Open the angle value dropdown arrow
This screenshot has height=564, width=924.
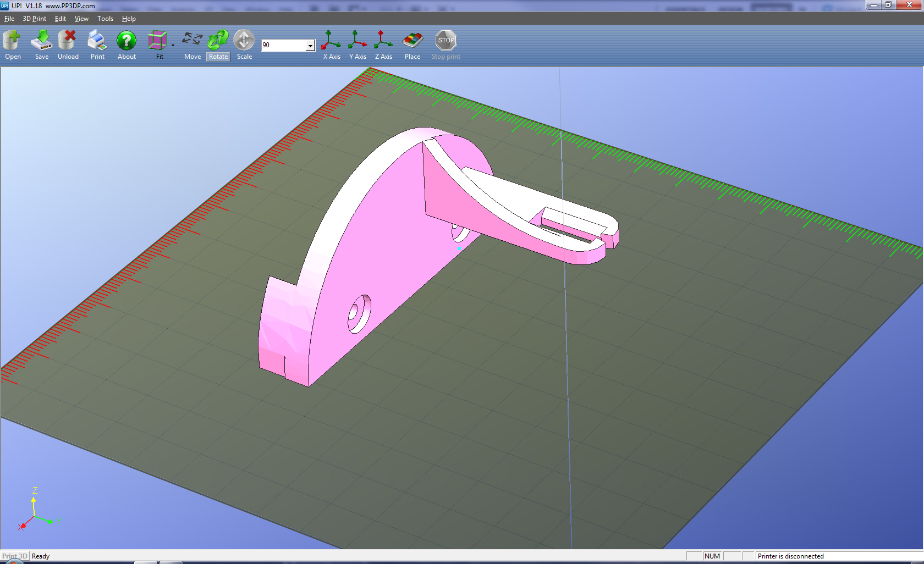[310, 45]
